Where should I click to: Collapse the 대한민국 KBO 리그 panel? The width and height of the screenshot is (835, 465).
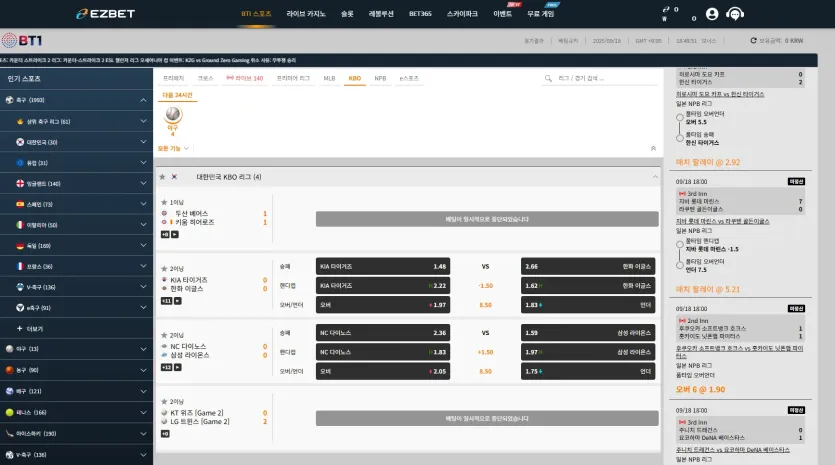[655, 177]
